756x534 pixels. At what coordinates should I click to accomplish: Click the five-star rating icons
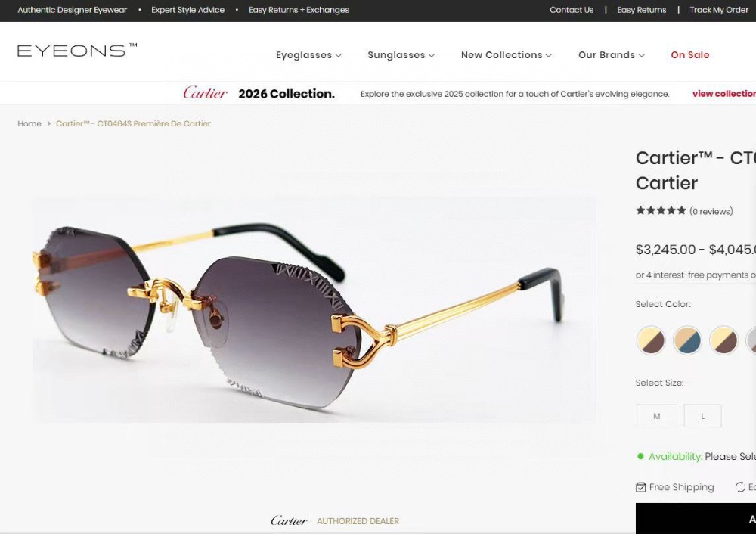pyautogui.click(x=661, y=210)
